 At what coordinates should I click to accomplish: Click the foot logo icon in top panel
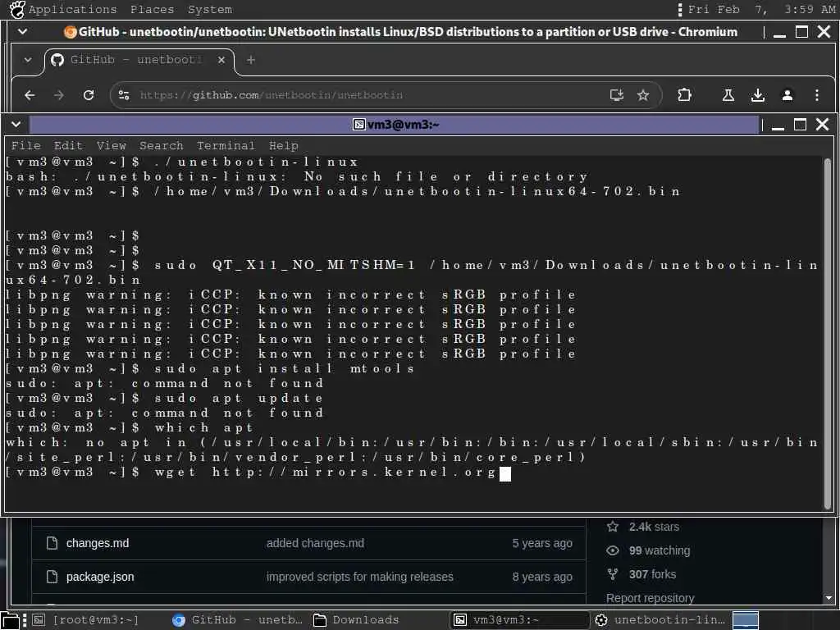coord(17,9)
